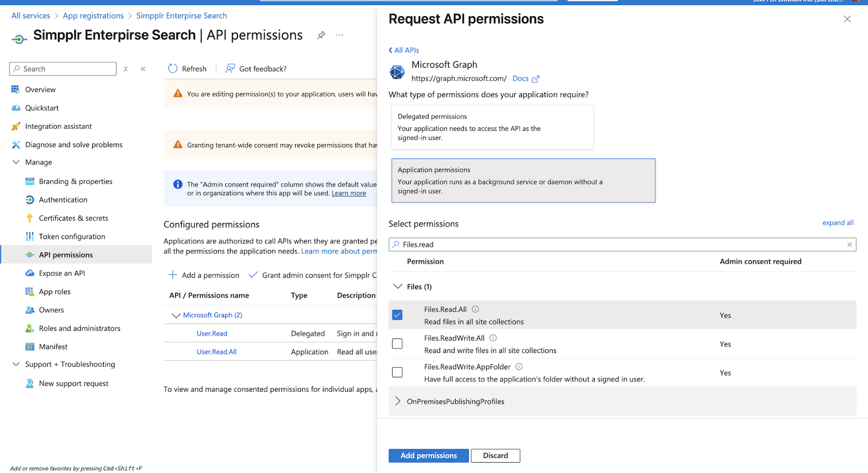Open Certificates & secrets in sidebar

point(73,218)
